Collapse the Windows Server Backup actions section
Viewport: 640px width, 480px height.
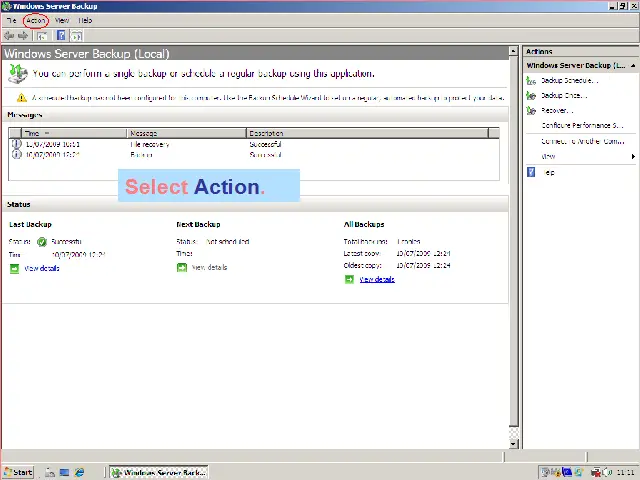click(633, 65)
